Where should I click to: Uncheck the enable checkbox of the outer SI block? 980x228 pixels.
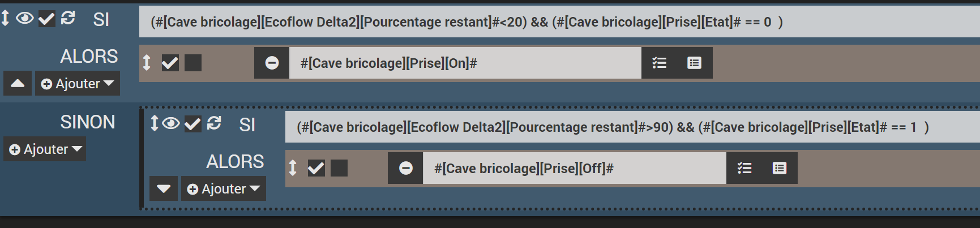(x=46, y=19)
